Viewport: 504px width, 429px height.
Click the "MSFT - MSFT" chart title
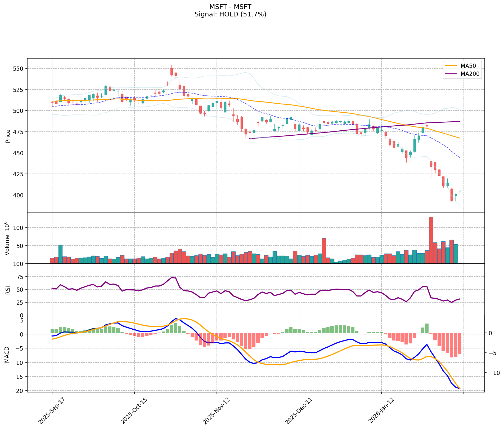point(230,7)
